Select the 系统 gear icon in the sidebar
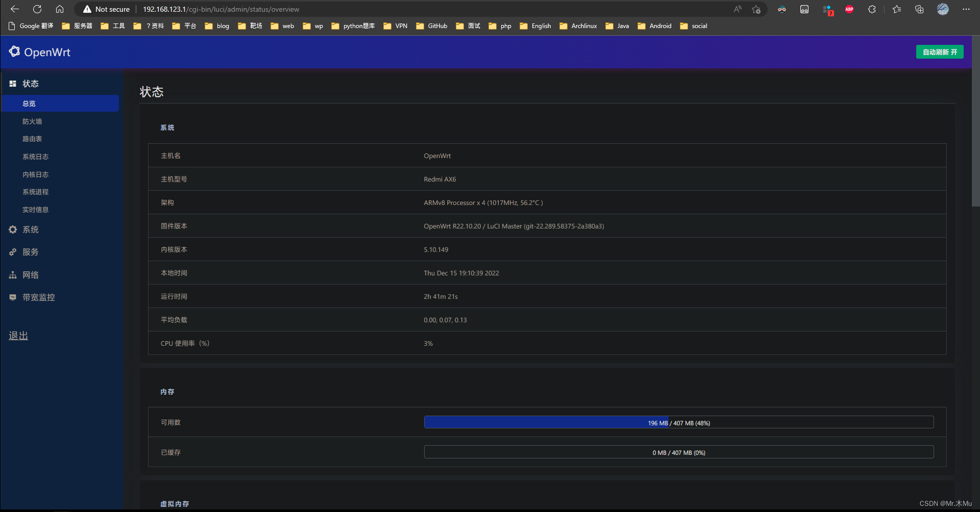The image size is (980, 512). point(13,229)
